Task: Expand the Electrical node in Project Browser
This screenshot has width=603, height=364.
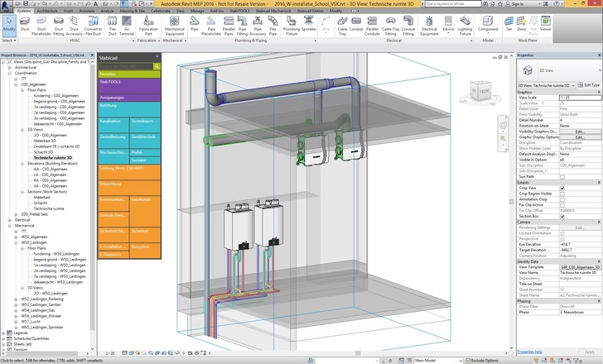Action: point(10,219)
